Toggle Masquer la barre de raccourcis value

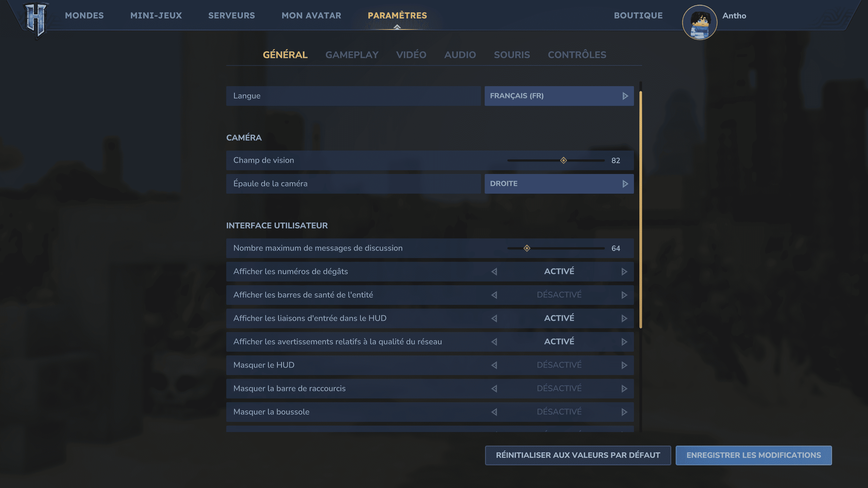coord(559,388)
